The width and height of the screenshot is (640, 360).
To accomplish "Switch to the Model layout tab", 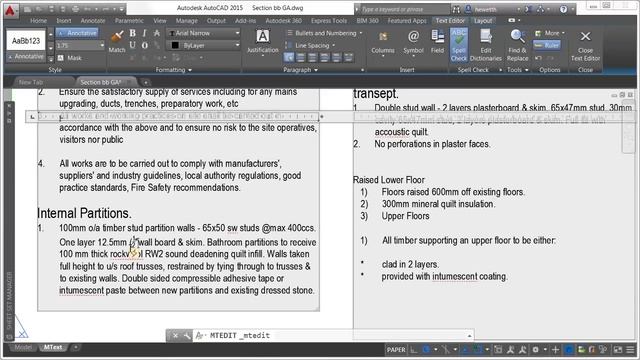I will [x=23, y=347].
